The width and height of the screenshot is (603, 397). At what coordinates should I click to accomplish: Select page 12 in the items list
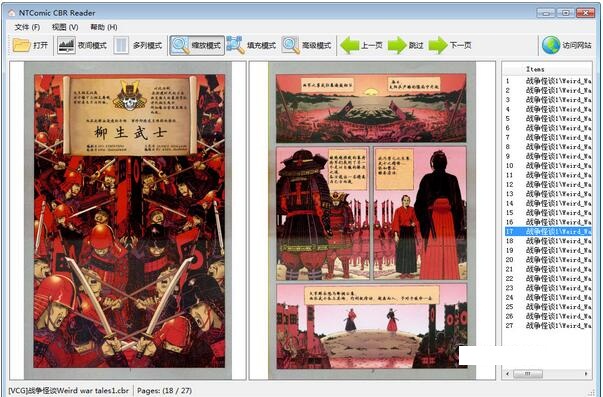pos(548,184)
